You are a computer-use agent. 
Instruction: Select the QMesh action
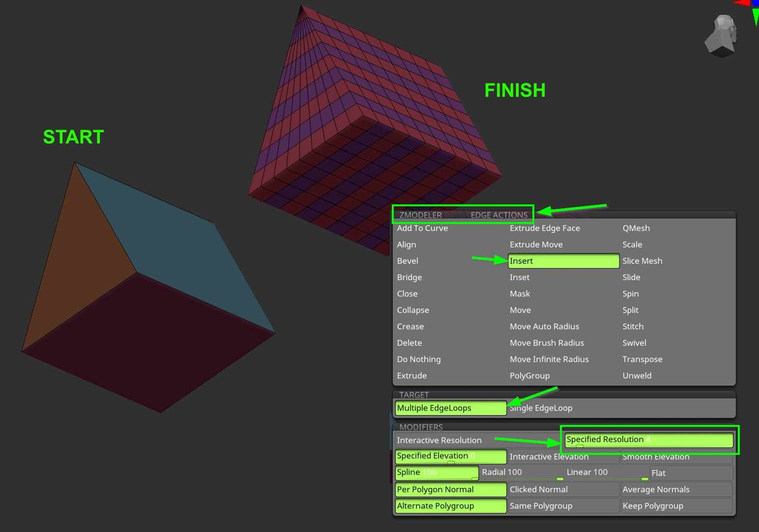click(636, 228)
